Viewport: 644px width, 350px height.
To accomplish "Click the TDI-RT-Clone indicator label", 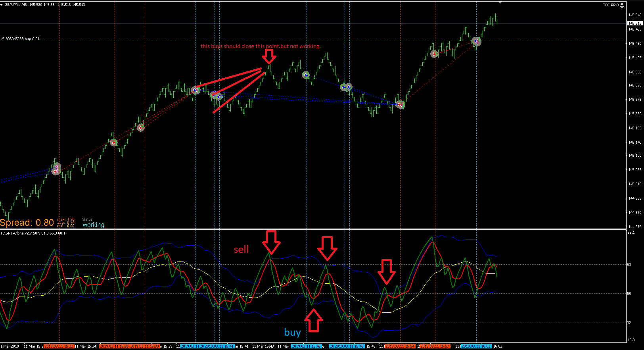I will click(33, 233).
